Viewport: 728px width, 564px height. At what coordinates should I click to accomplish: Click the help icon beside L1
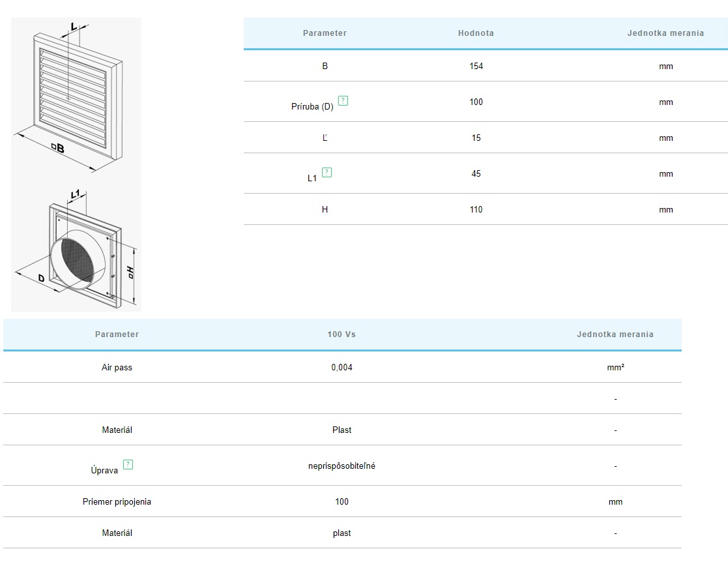(x=327, y=173)
